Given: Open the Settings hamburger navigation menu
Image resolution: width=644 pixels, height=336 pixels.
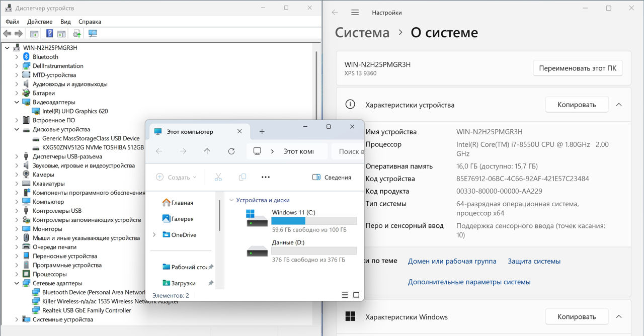Looking at the screenshot, I should 355,13.
